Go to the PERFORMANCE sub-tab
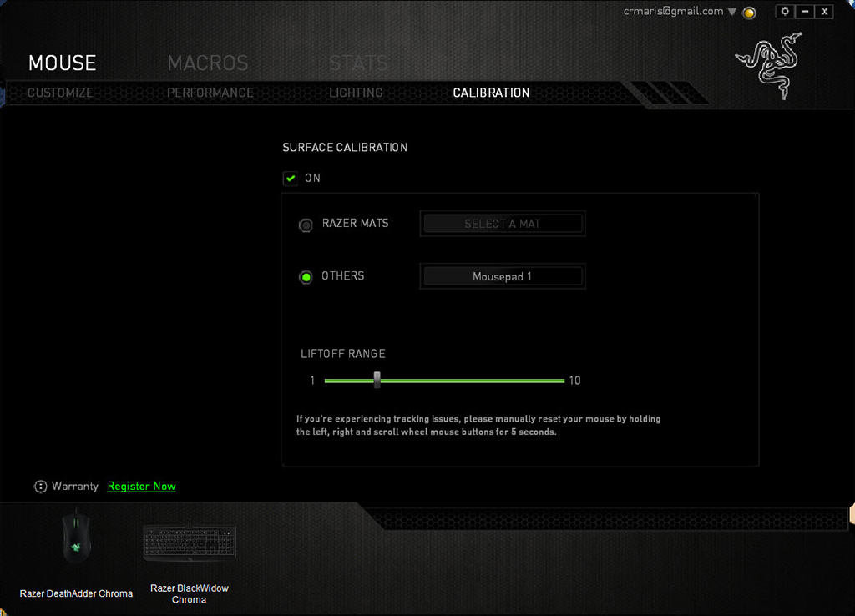 click(210, 93)
